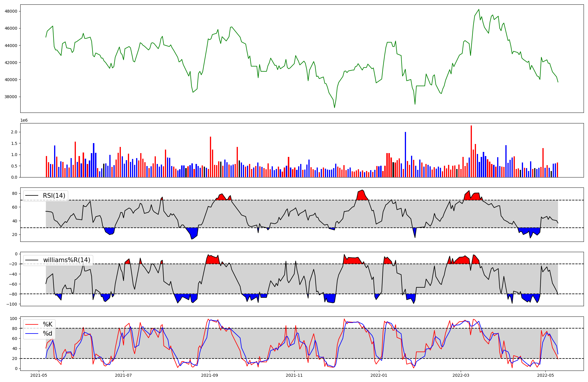Click the 80 tick on RSI axis
The width and height of the screenshot is (588, 382).
point(15,193)
